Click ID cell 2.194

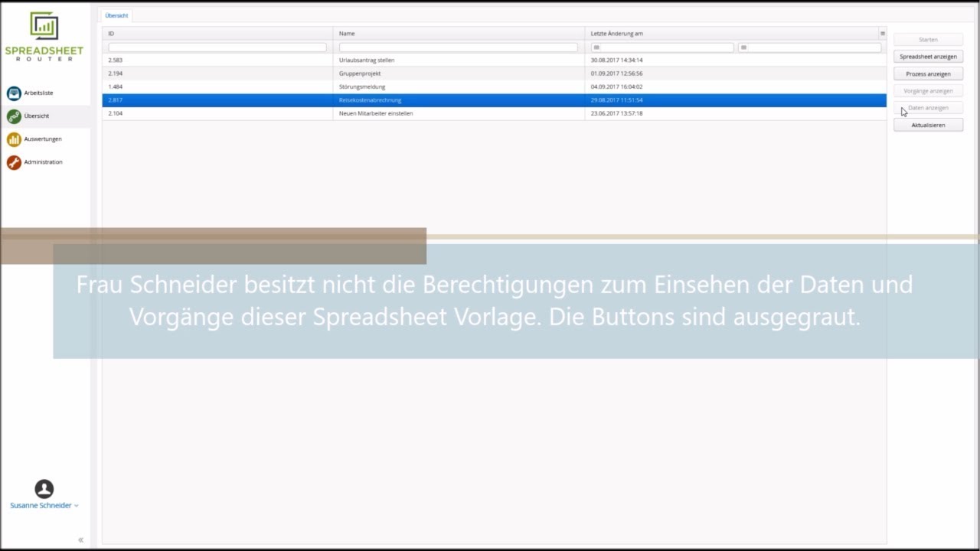pyautogui.click(x=116, y=73)
